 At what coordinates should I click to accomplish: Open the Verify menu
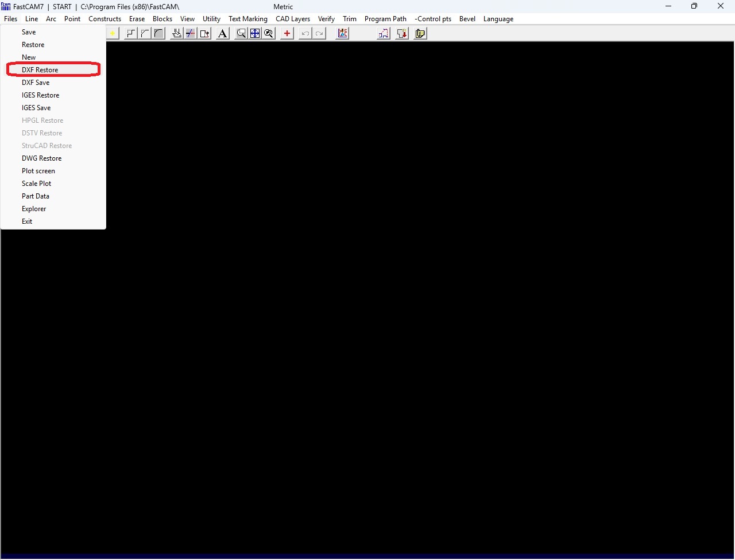[x=326, y=19]
